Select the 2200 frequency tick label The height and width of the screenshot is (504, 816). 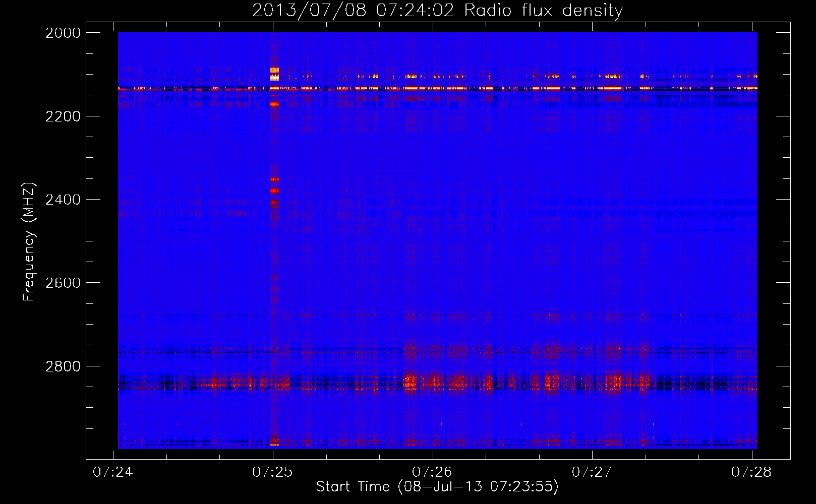[x=63, y=116]
